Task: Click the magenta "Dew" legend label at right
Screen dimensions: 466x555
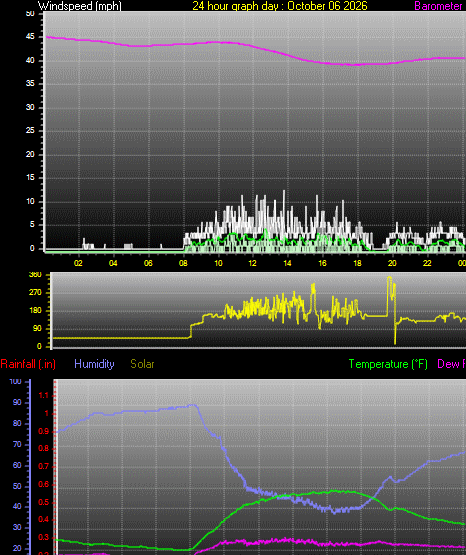Action: (449, 364)
